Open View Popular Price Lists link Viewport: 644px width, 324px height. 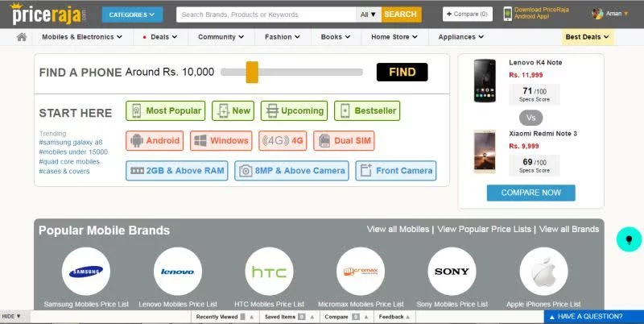(485, 229)
